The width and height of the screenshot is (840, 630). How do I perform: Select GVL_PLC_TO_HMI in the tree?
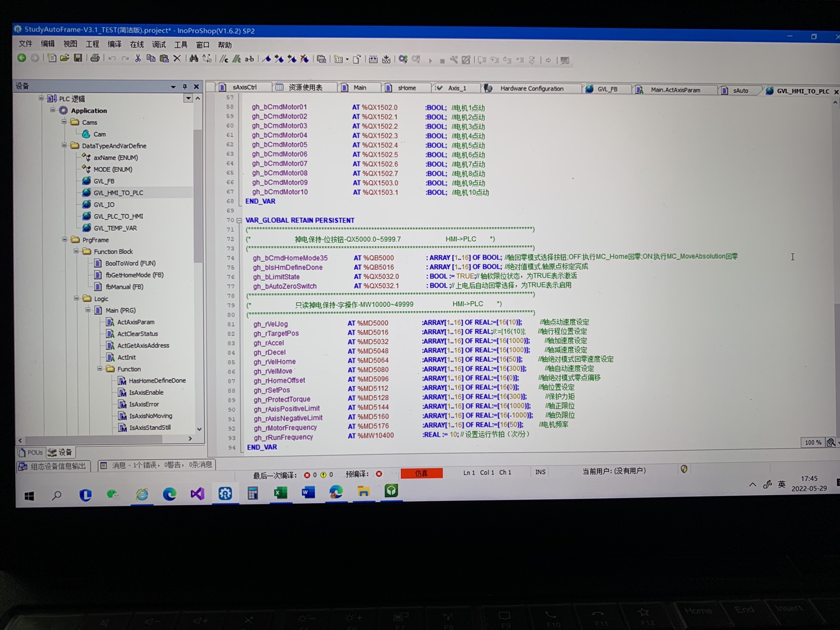tap(118, 216)
